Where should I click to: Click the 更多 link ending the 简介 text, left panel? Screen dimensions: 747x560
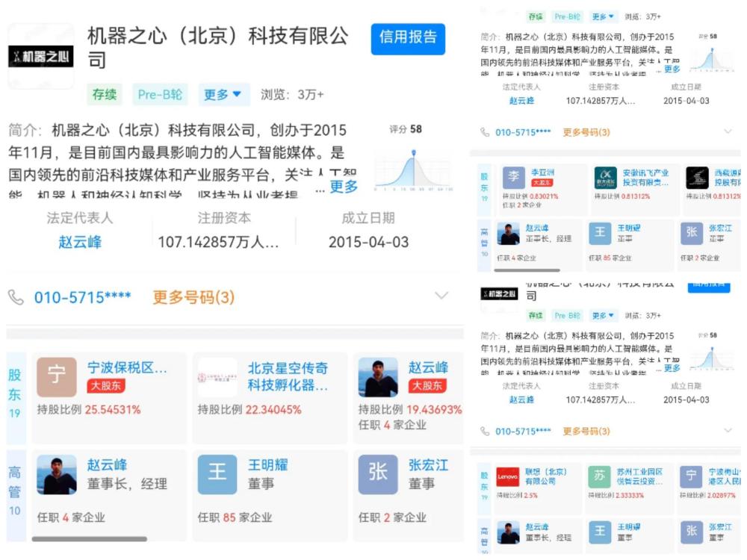pyautogui.click(x=344, y=186)
